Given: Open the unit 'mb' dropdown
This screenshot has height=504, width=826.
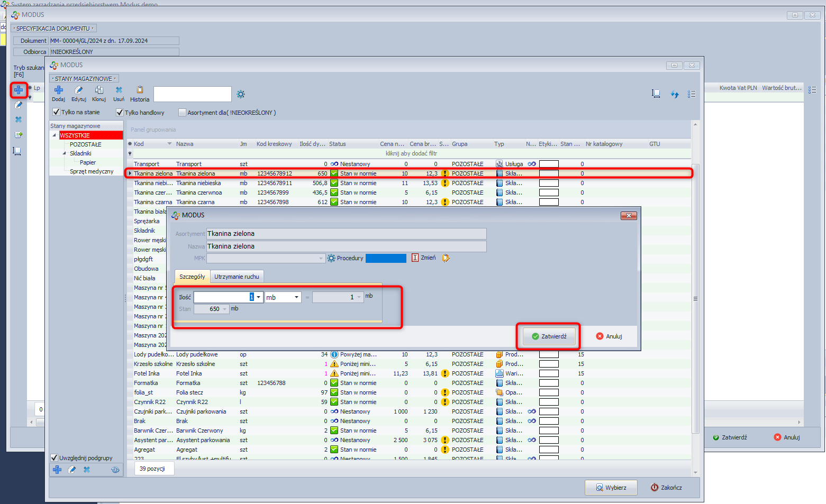Looking at the screenshot, I should point(296,297).
